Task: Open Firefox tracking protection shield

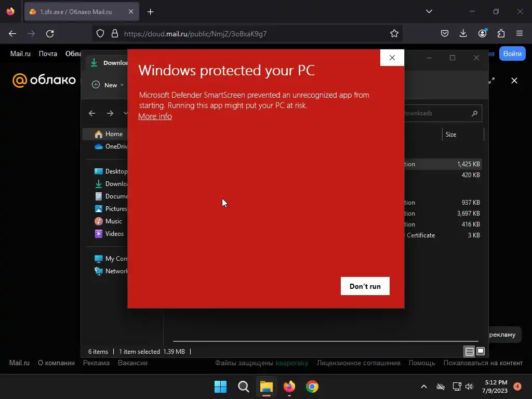Action: [x=100, y=34]
